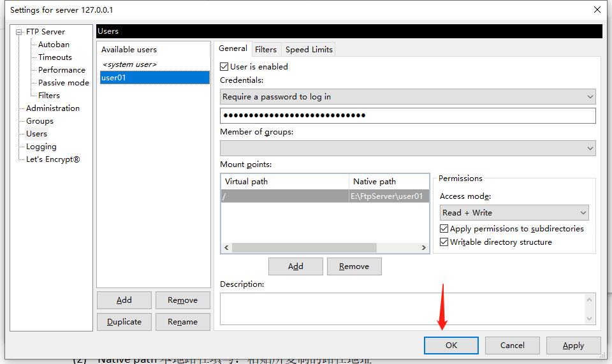Select Passive mode in settings tree
The image size is (612, 364).
(63, 83)
